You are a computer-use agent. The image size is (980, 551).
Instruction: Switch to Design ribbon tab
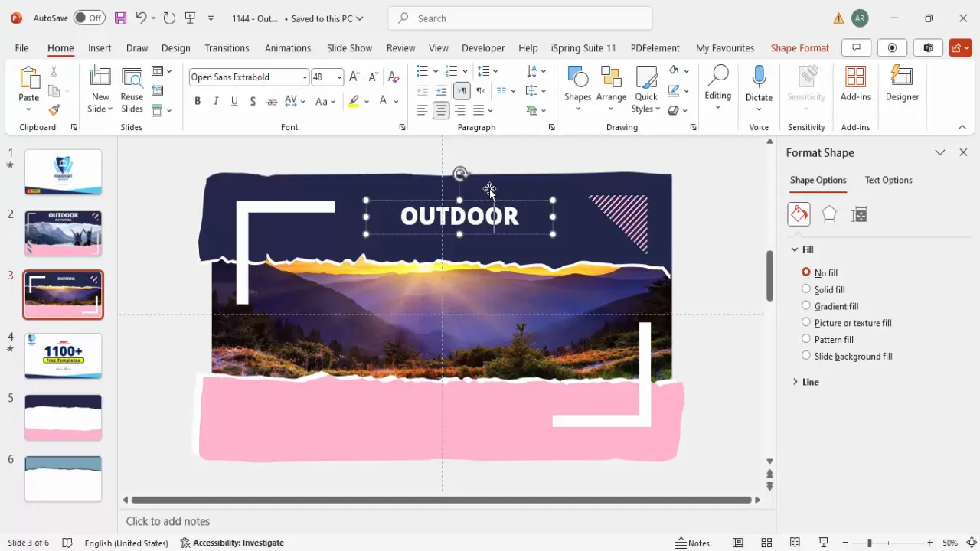(175, 47)
